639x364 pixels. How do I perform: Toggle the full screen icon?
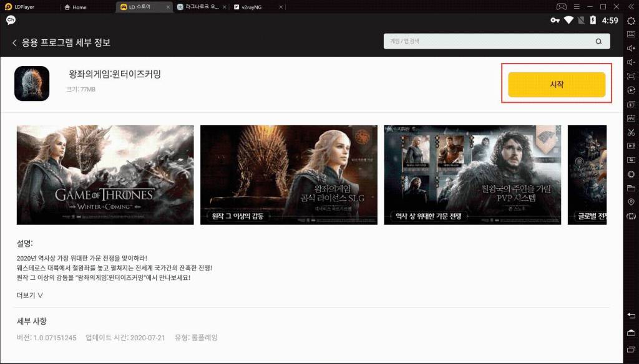[631, 76]
